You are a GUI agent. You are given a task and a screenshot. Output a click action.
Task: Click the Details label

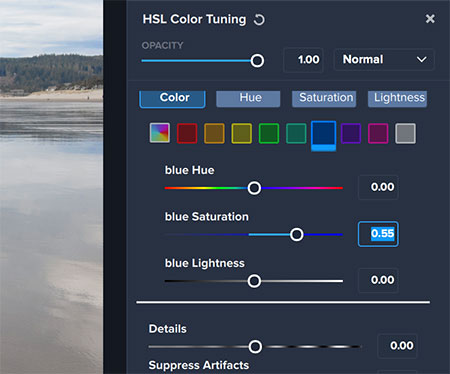click(168, 329)
